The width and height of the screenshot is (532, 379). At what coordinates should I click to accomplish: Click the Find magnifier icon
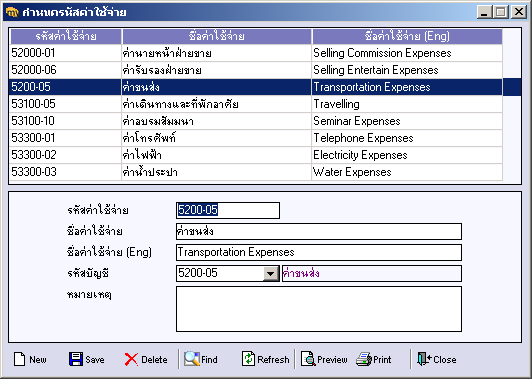pyautogui.click(x=192, y=359)
